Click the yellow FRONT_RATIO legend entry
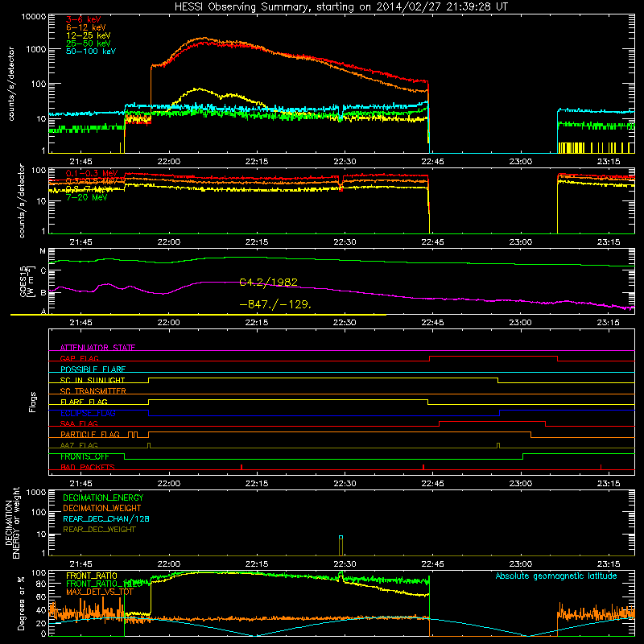644x644 pixels. coord(92,576)
